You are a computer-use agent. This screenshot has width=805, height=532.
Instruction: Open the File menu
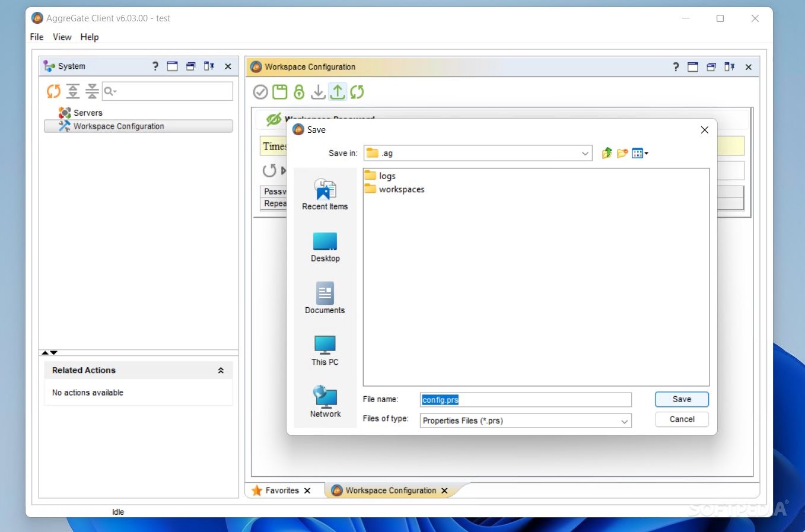37,37
